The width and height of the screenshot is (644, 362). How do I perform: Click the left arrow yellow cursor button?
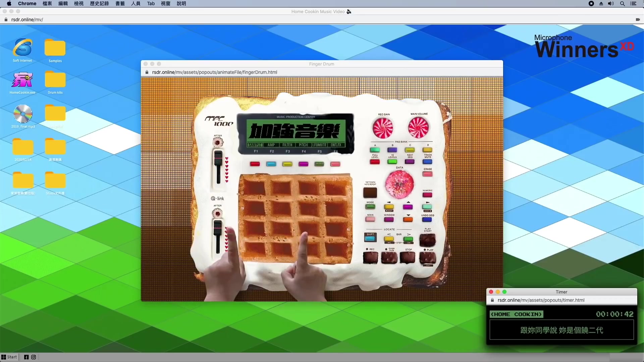389,207
